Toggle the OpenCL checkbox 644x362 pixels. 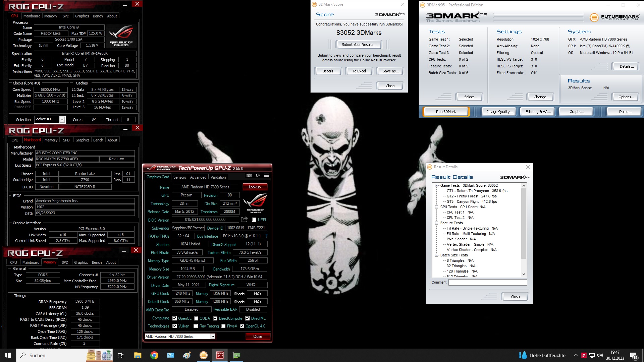click(174, 318)
